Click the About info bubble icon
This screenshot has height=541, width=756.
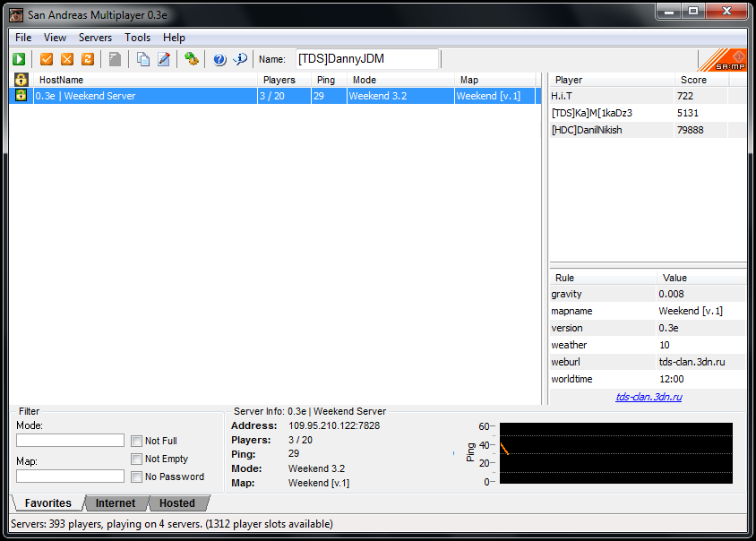pos(240,59)
